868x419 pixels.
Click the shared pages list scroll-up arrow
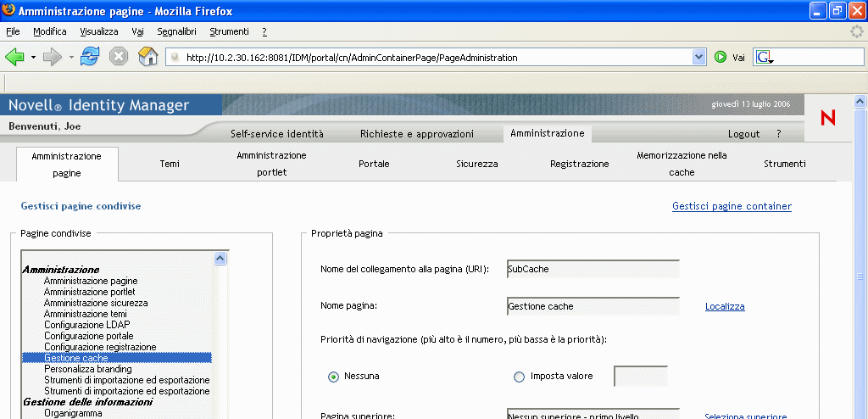220,259
